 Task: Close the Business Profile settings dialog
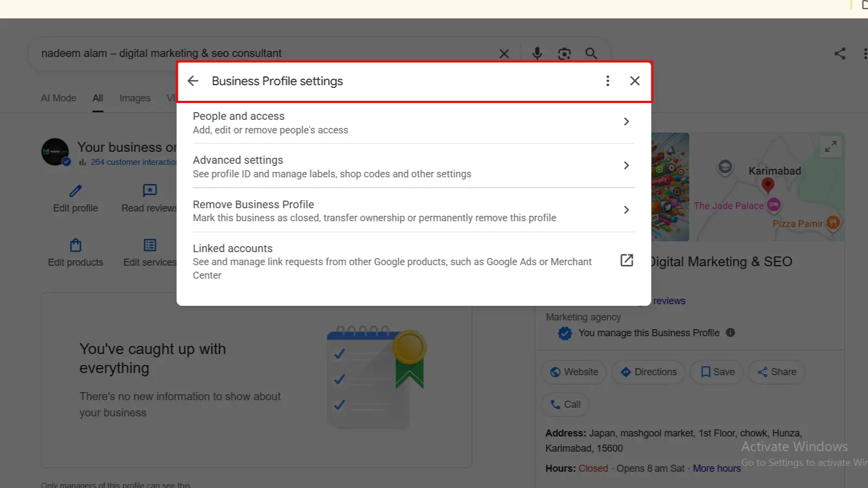click(x=635, y=81)
